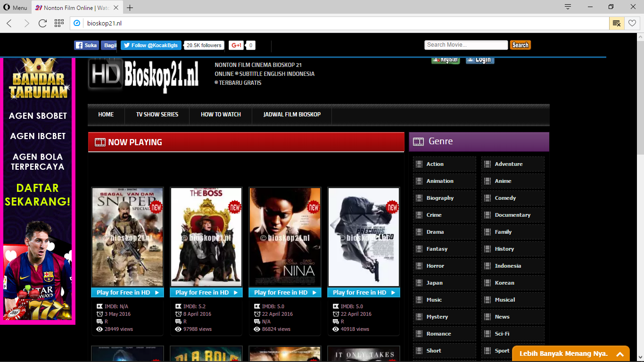Image resolution: width=644 pixels, height=362 pixels.
Task: Select the Music genre
Action: pos(445,300)
